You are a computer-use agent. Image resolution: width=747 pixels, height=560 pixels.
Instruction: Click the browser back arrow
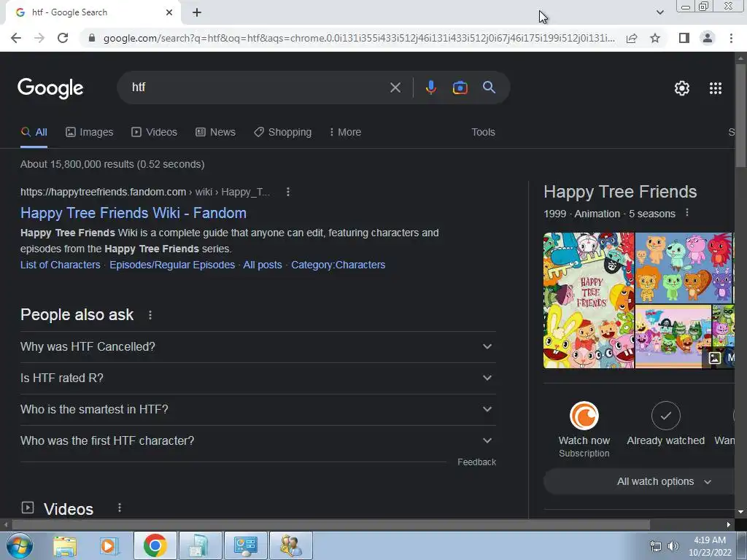pos(16,38)
